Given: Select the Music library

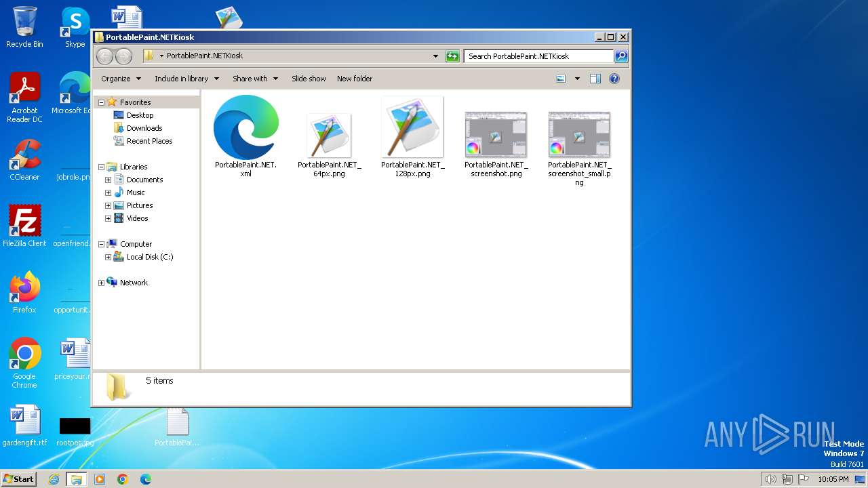Looking at the screenshot, I should pyautogui.click(x=135, y=192).
